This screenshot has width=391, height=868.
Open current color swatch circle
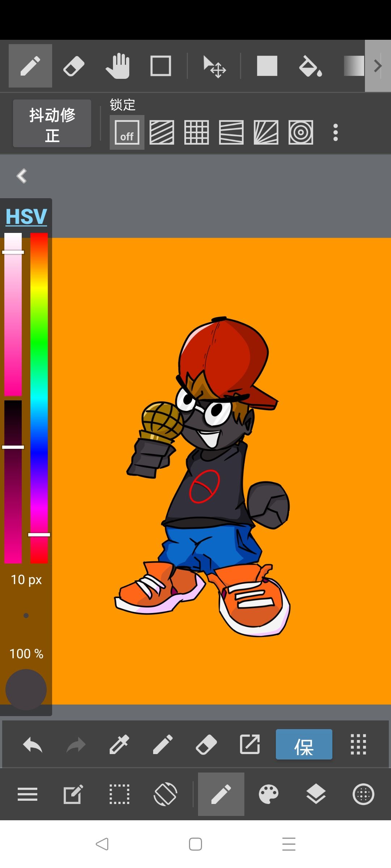click(x=26, y=690)
